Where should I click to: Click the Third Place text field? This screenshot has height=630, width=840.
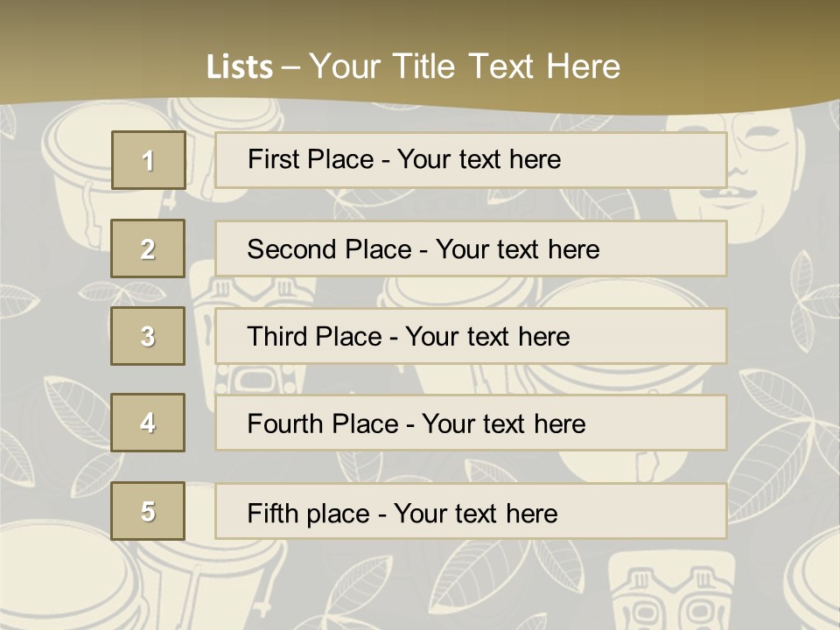point(471,336)
